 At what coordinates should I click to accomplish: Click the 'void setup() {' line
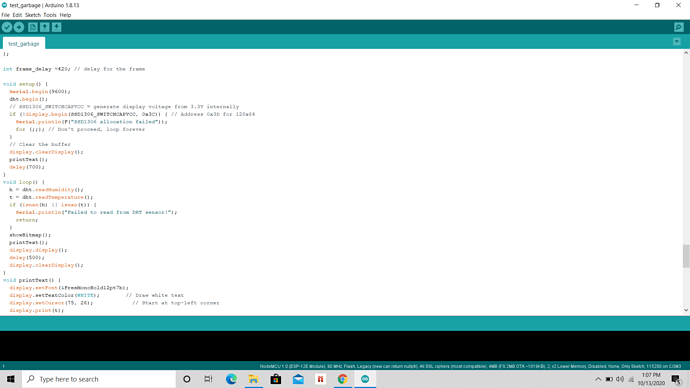coord(26,84)
